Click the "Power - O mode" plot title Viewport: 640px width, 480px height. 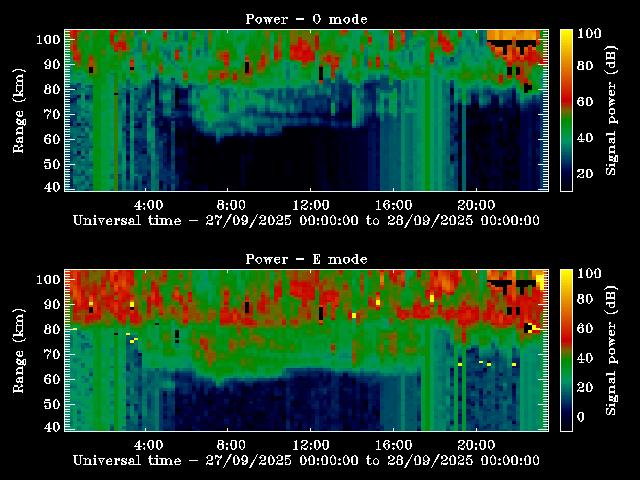[306, 18]
